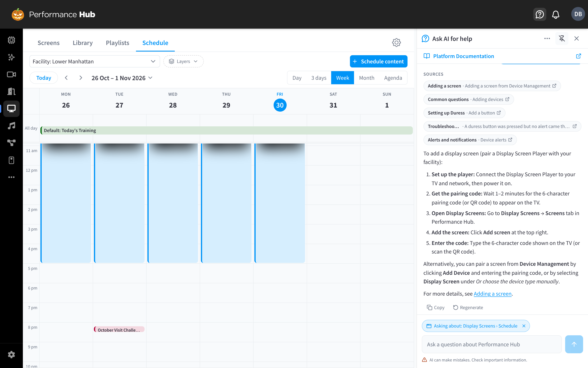Viewport: 588px width, 368px height.
Task: Open the October Visit Challenge event
Action: click(119, 330)
